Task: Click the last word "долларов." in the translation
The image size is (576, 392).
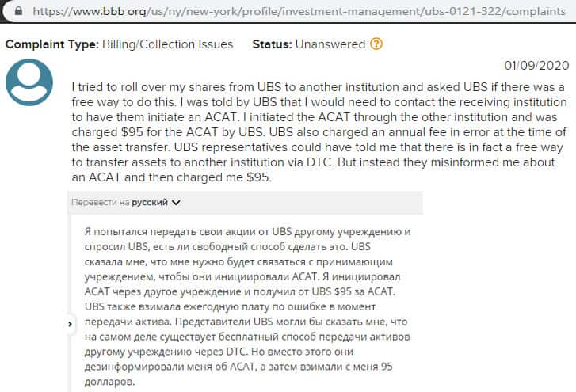Action: [108, 382]
